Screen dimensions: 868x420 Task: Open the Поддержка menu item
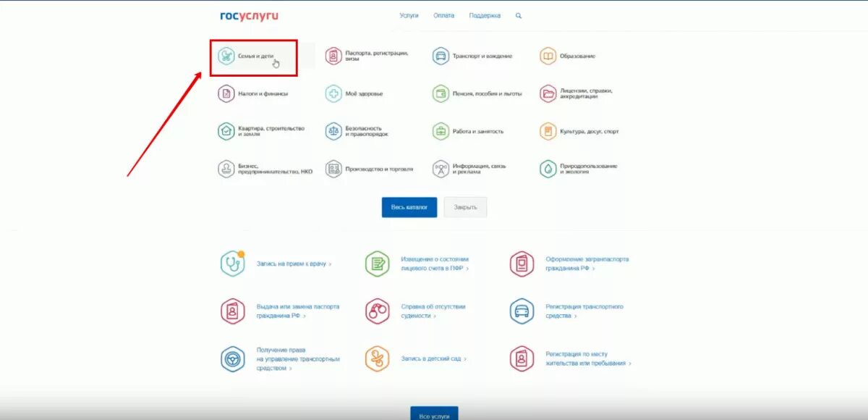click(x=485, y=15)
